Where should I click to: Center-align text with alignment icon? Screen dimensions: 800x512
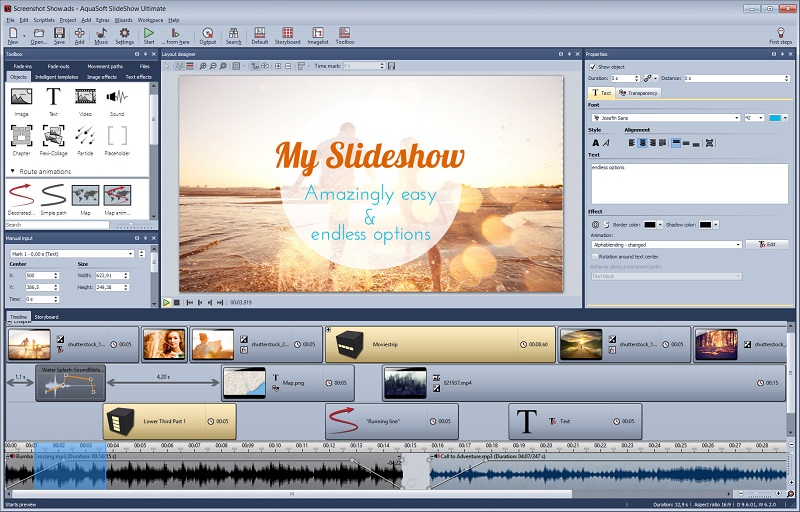click(642, 143)
